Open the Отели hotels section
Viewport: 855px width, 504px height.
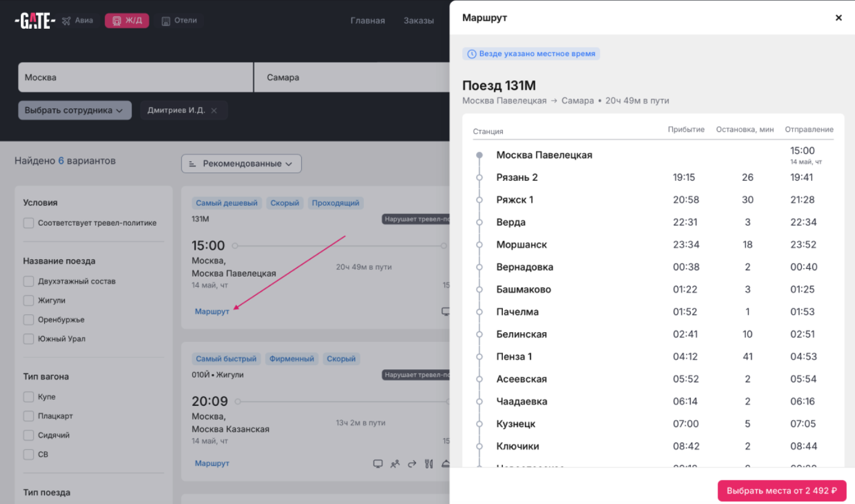179,20
